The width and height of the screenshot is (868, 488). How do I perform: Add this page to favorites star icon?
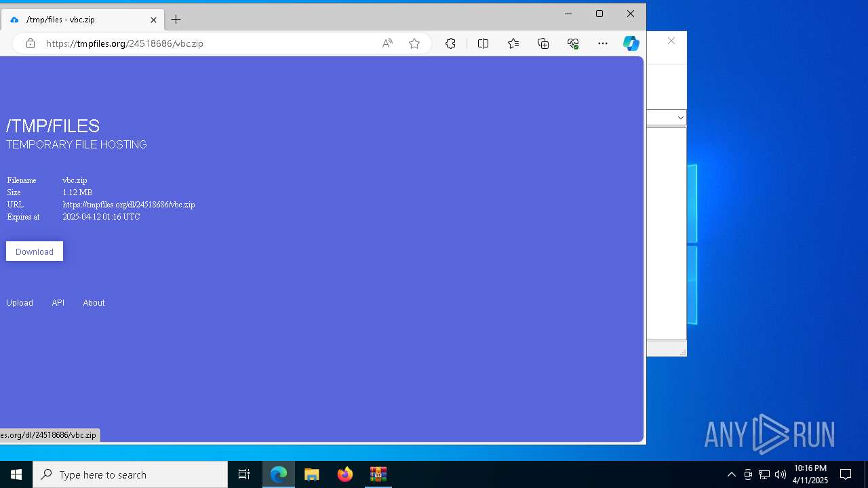414,43
